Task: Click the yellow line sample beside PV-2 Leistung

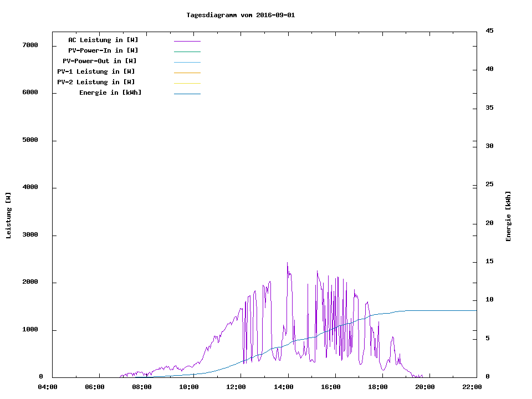Action: tap(187, 83)
